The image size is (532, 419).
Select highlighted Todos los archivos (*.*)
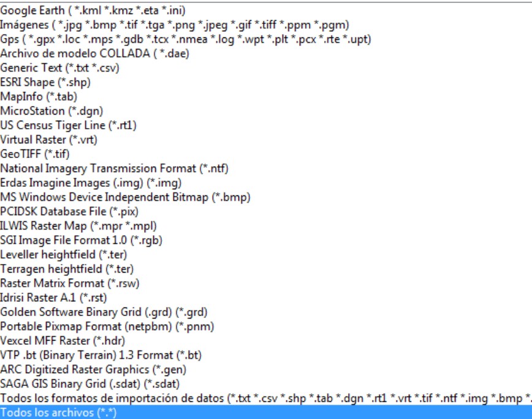(266, 412)
